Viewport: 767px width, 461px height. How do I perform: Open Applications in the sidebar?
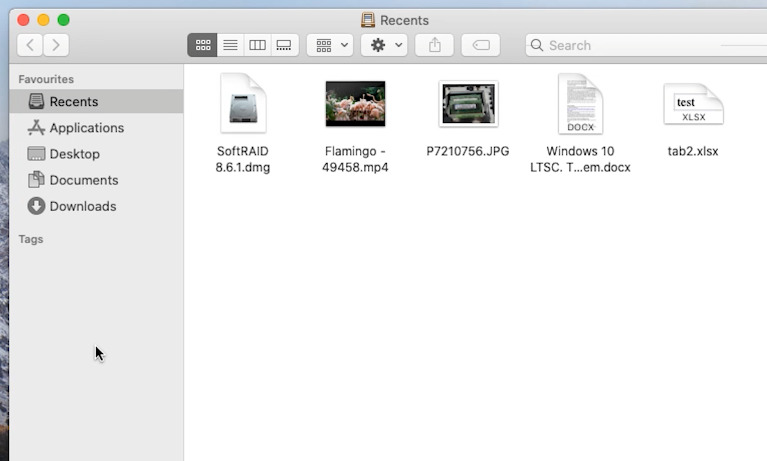(x=96, y=128)
